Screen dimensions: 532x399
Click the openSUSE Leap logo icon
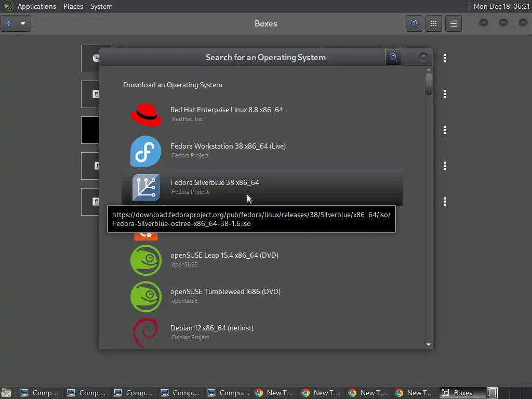coord(146,260)
